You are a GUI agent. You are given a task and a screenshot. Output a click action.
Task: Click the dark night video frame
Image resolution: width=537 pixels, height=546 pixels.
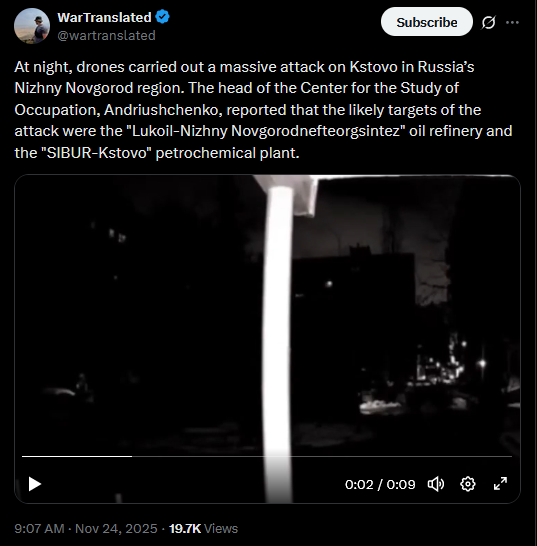[267, 338]
